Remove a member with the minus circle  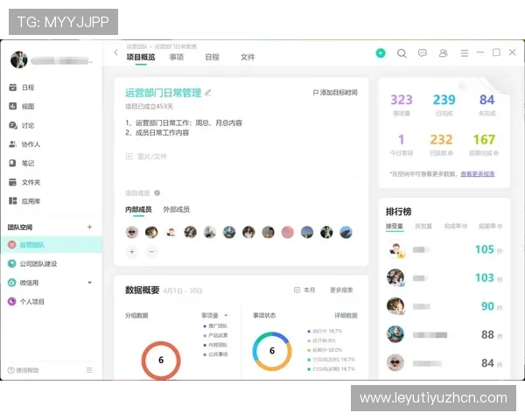[151, 251]
